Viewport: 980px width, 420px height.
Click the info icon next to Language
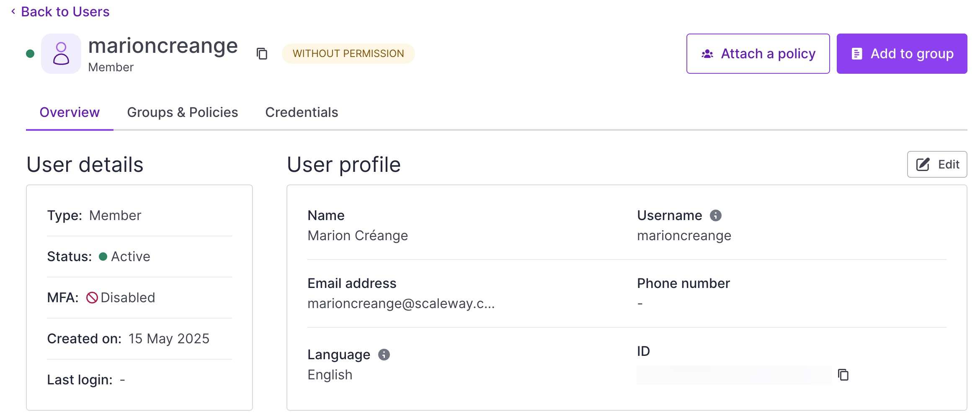pyautogui.click(x=384, y=355)
